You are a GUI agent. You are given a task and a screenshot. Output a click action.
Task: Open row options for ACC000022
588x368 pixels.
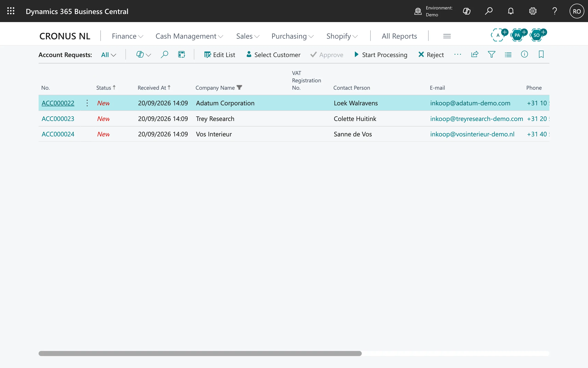tap(87, 103)
